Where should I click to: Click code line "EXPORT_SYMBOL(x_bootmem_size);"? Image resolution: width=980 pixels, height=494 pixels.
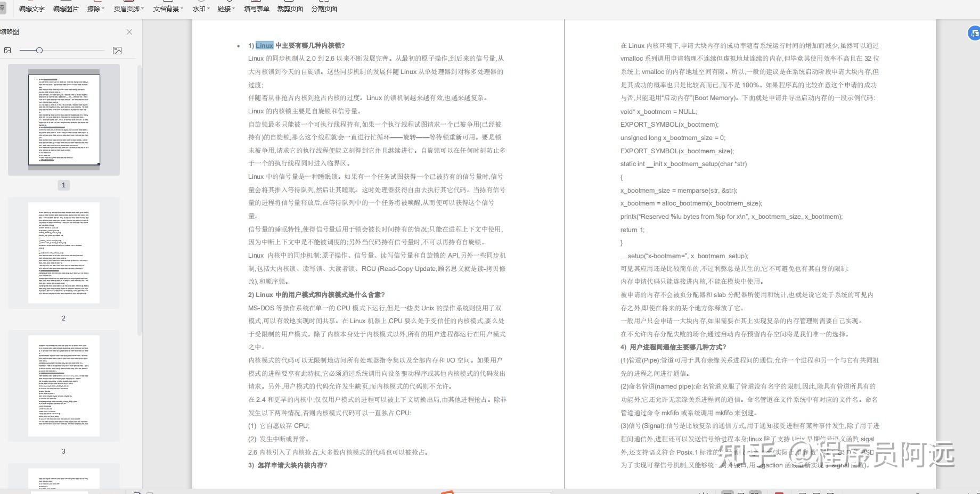click(677, 151)
